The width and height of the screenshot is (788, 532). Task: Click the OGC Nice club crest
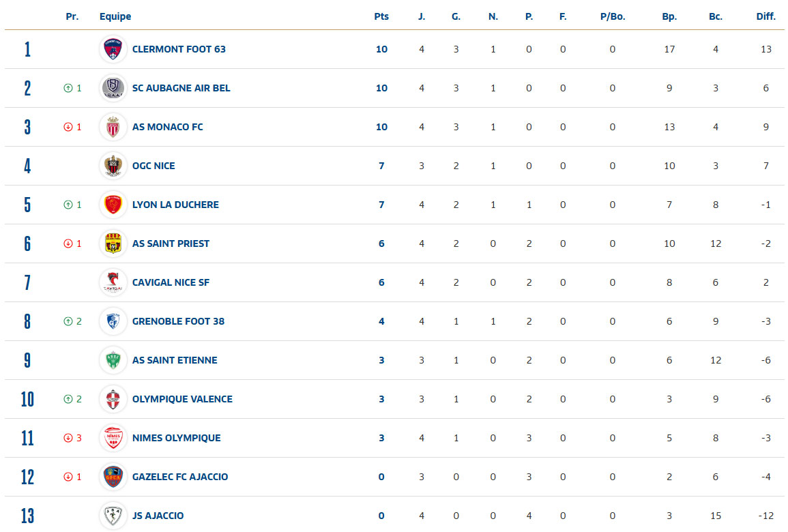click(113, 166)
